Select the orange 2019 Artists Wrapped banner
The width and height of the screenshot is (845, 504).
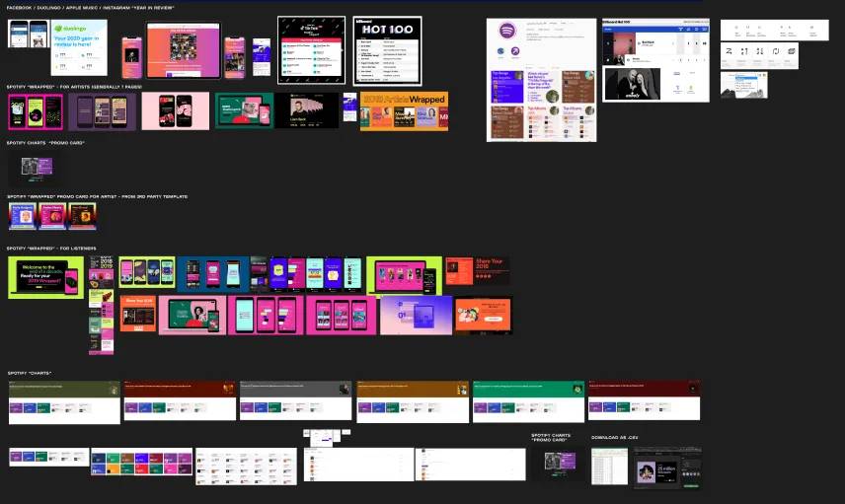(404, 111)
